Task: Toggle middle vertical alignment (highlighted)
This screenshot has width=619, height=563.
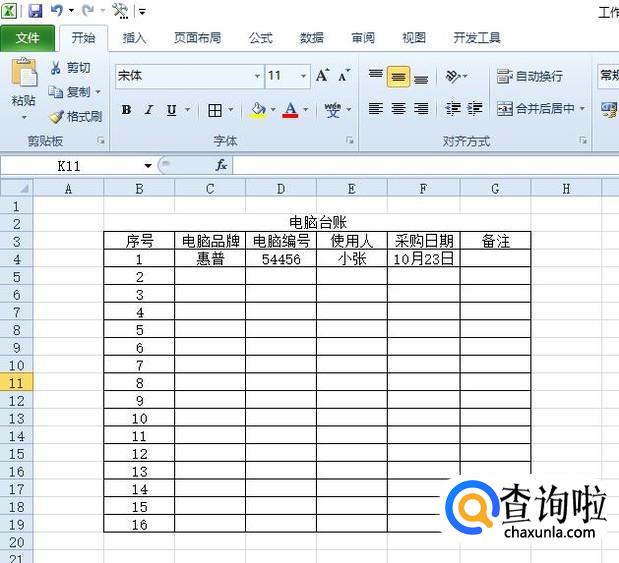Action: coord(398,76)
